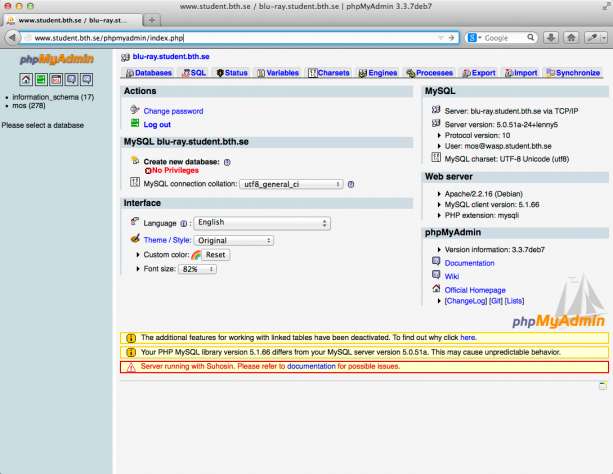Viewport: 613px width, 474px height.
Task: Click the go arrow in the address bar
Action: point(451,38)
